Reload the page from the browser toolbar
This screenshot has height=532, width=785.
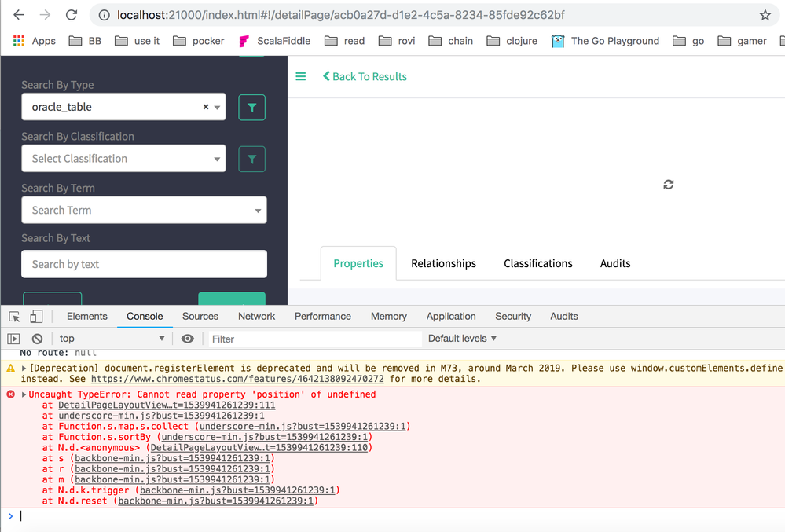(71, 14)
